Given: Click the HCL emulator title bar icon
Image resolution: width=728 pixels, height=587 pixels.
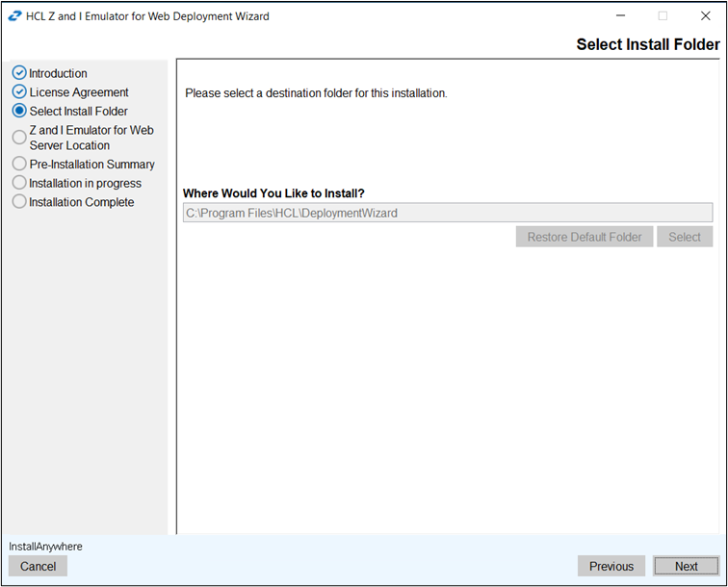Looking at the screenshot, I should pyautogui.click(x=15, y=16).
